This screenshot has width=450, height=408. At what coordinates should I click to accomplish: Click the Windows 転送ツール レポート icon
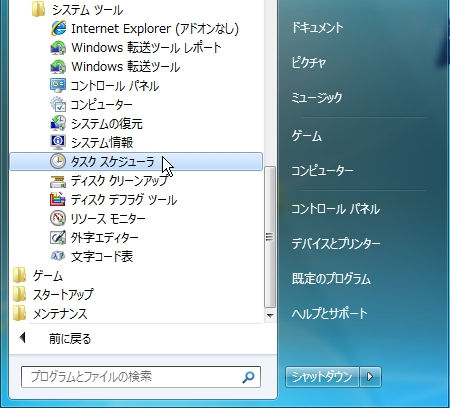click(x=58, y=48)
